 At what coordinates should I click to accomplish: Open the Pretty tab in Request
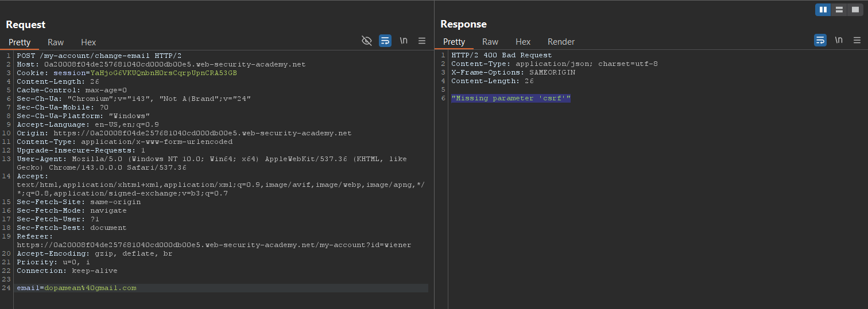point(20,42)
